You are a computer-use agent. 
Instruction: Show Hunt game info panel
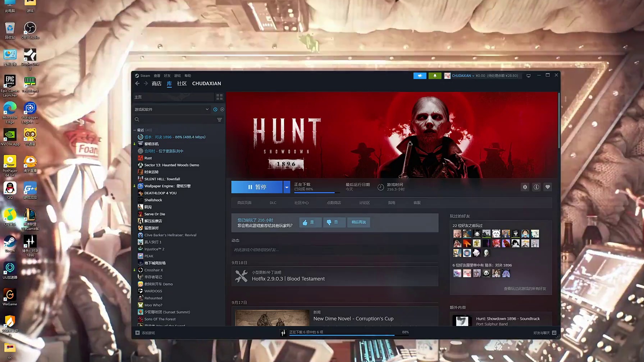click(x=536, y=187)
